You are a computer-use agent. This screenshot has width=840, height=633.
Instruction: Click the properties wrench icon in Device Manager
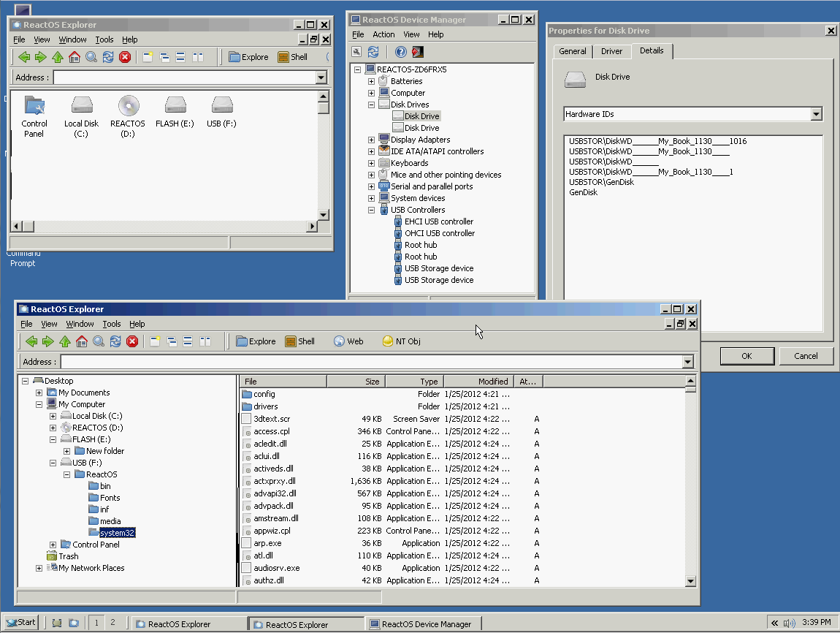(x=356, y=52)
